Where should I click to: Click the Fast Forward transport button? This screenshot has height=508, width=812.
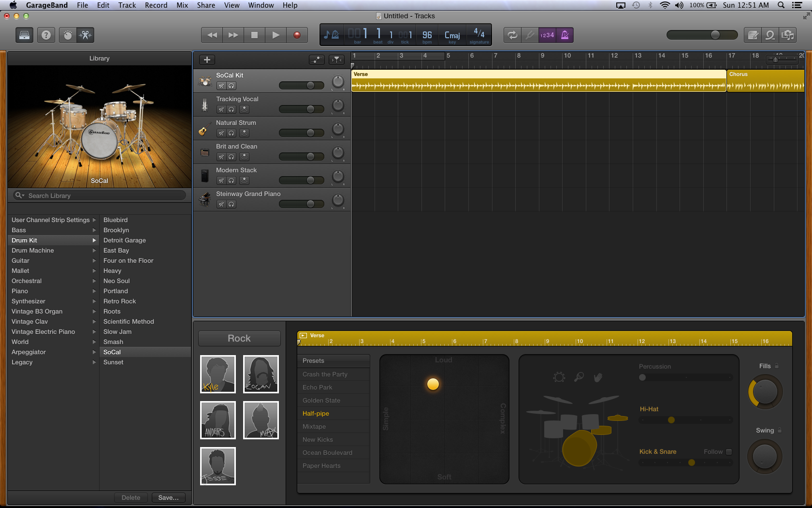(233, 35)
